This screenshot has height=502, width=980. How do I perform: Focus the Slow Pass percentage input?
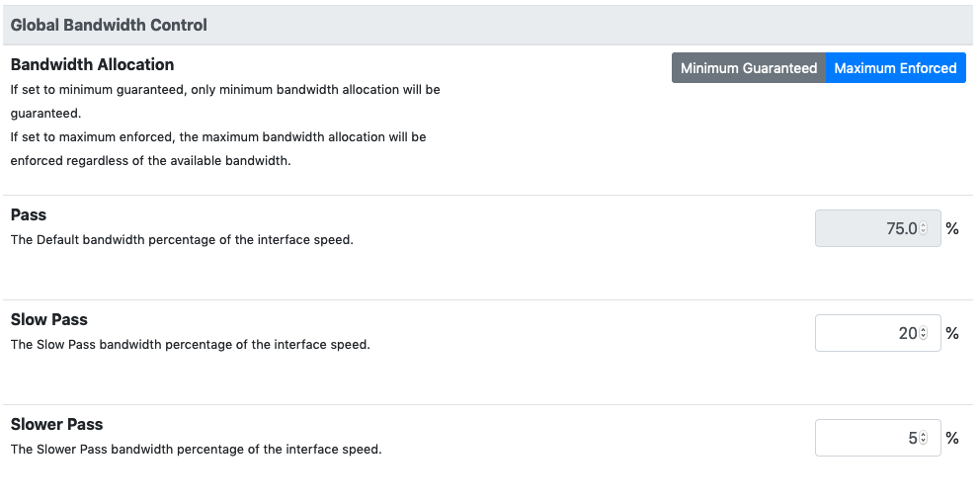point(877,333)
